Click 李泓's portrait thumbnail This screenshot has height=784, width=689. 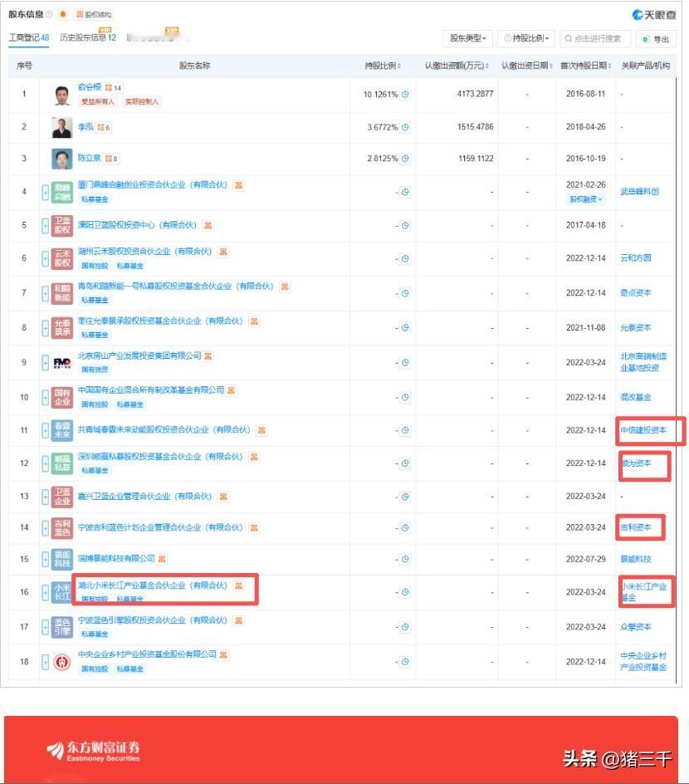[x=62, y=127]
